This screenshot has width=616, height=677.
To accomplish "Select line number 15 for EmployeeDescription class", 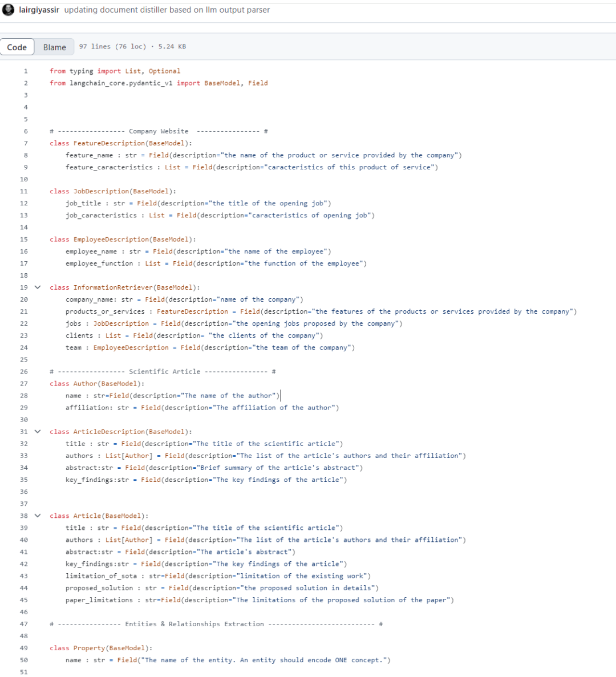I will (x=24, y=240).
